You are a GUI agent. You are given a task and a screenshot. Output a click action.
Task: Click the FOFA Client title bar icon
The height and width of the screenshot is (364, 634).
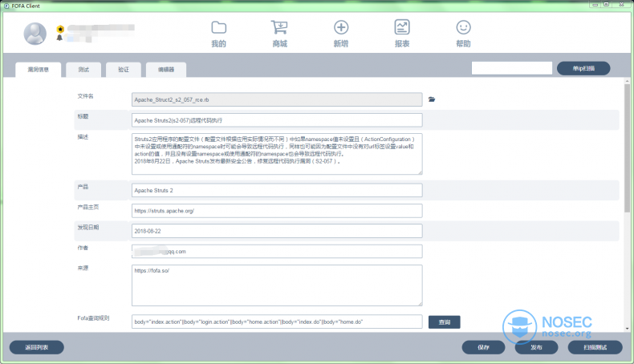(6, 6)
